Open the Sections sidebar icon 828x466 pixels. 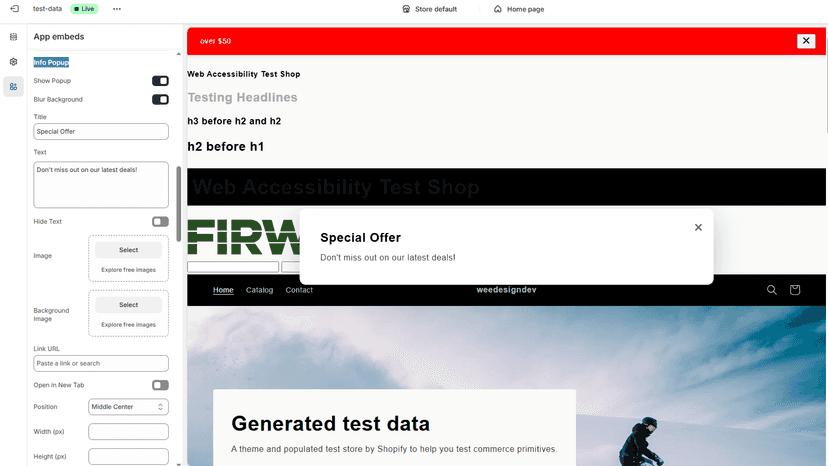tap(13, 36)
